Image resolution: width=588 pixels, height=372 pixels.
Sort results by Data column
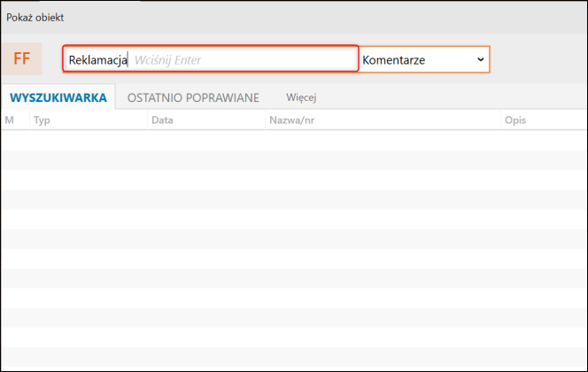pos(162,119)
